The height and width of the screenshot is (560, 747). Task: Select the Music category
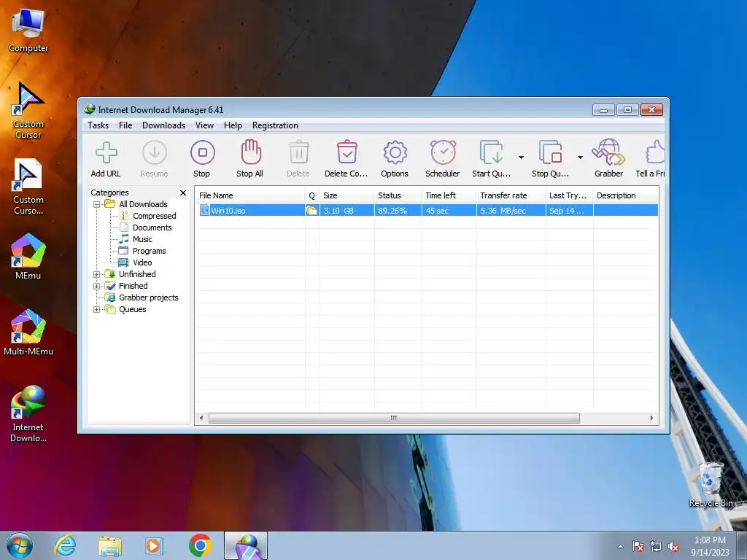coord(142,239)
